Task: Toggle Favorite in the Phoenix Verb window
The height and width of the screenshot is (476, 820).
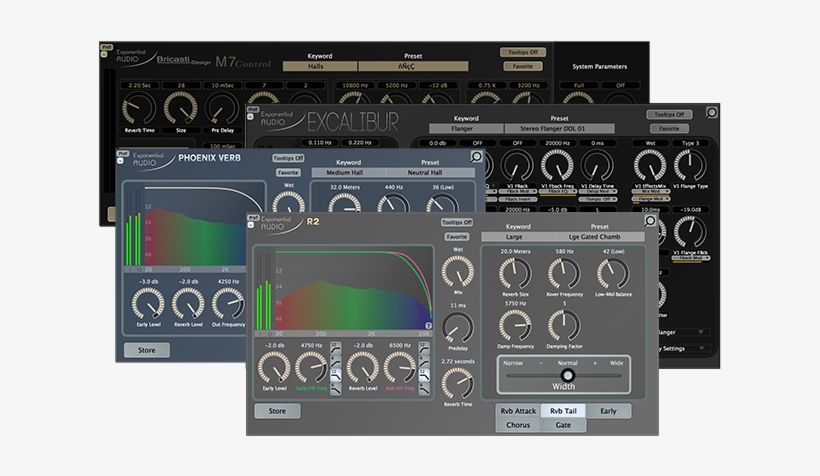Action: tap(288, 173)
